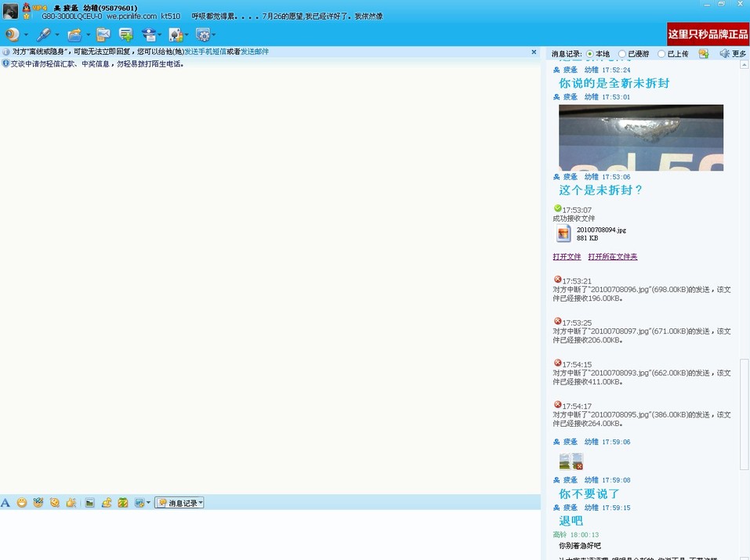Open the gift icon in the input toolbar
Image resolution: width=750 pixels, height=560 pixels.
click(123, 503)
